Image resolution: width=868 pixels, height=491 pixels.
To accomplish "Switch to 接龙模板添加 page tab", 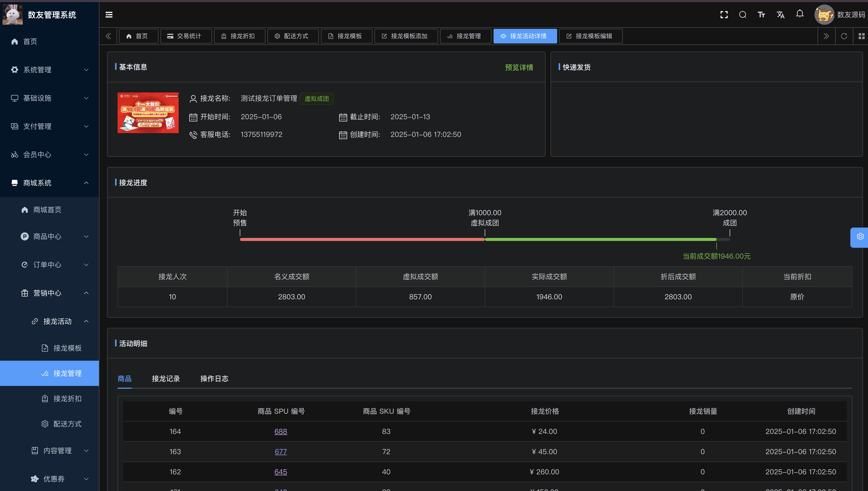I will (x=406, y=36).
